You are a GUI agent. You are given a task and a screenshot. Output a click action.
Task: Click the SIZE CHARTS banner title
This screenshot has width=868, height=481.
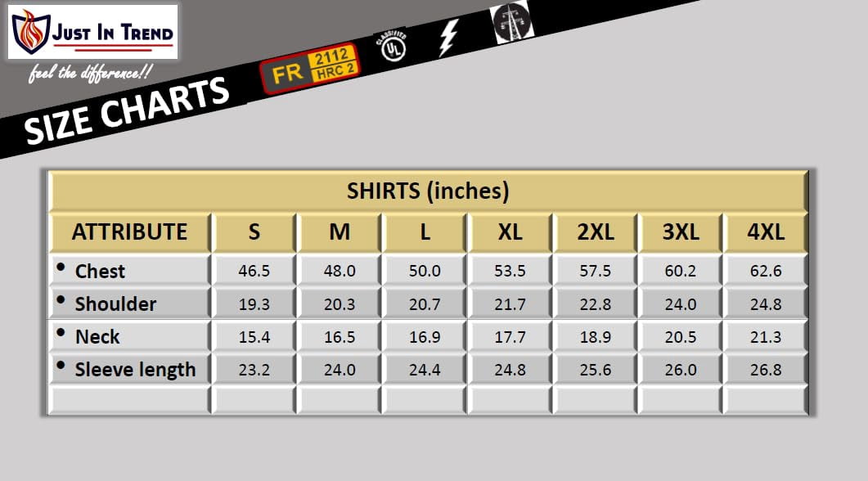click(x=127, y=110)
